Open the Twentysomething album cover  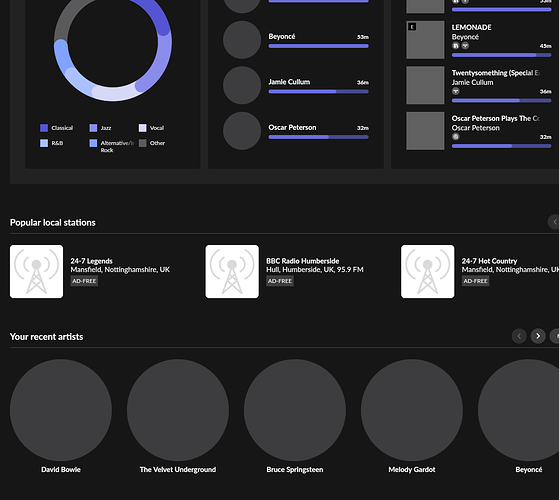point(425,85)
